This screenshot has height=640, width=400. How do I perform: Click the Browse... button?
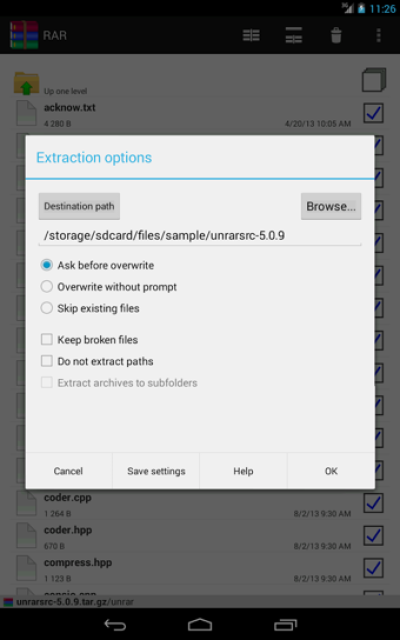pyautogui.click(x=331, y=207)
